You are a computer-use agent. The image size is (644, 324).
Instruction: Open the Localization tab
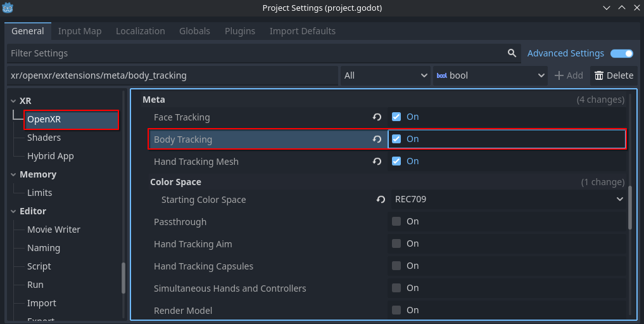pyautogui.click(x=141, y=31)
